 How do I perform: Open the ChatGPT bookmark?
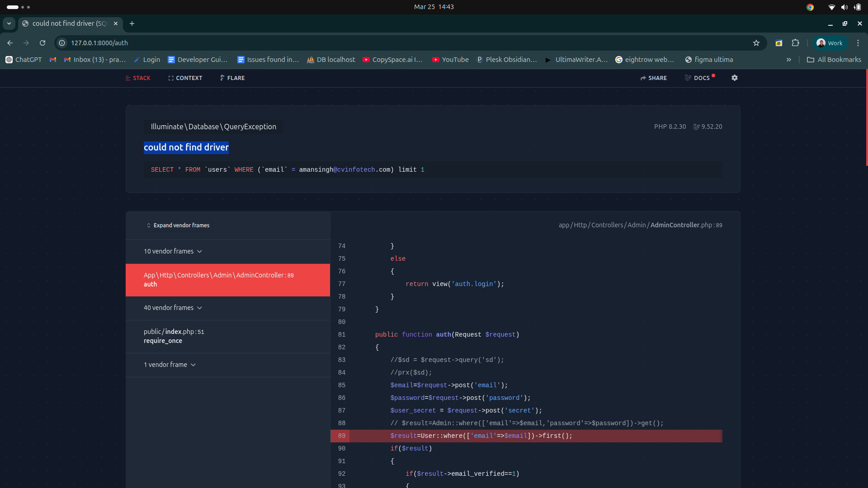coord(24,60)
